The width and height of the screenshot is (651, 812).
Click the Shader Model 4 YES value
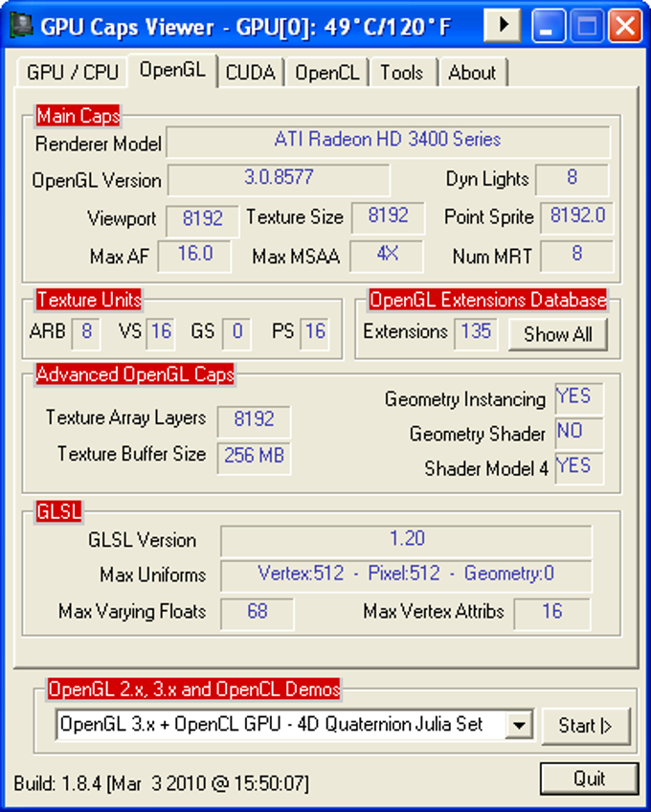click(579, 468)
